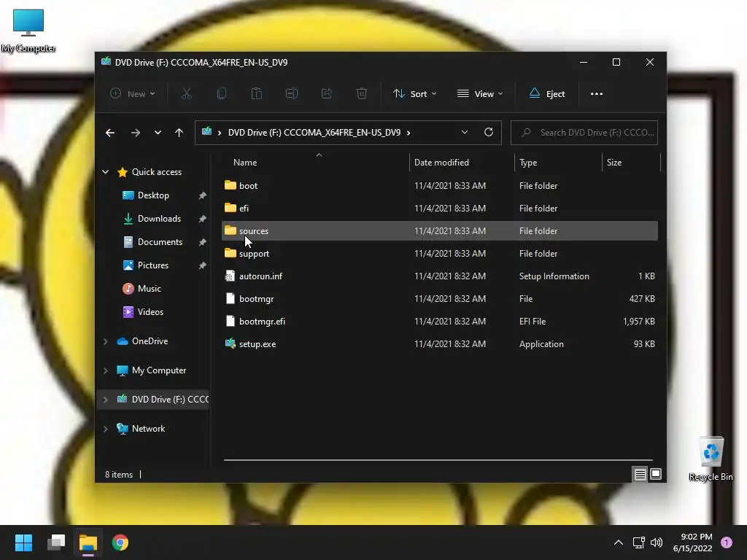The width and height of the screenshot is (747, 560).
Task: Open the New item dropdown
Action: 133,94
